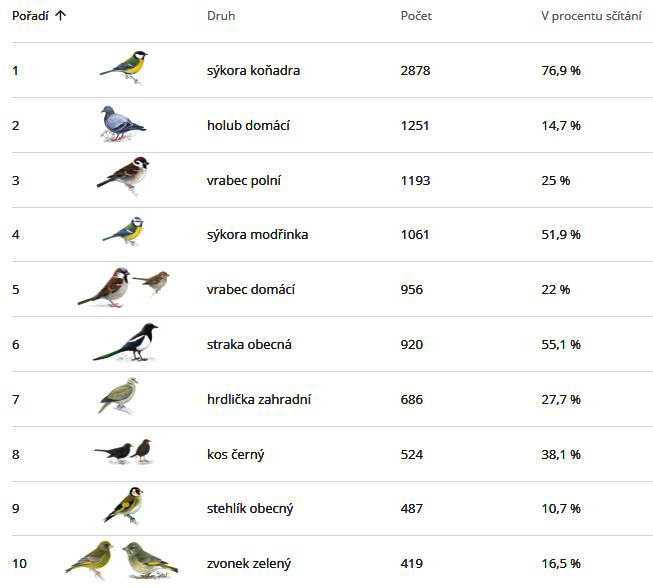Click the species name sýkora koňadra
Viewport: 653px width, 588px height.
[253, 70]
